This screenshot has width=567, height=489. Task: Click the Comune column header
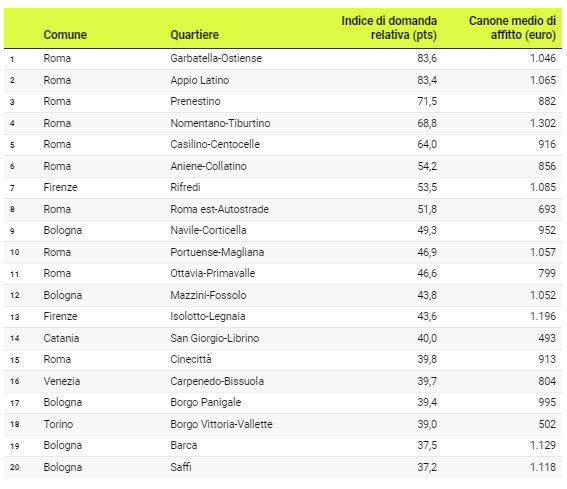click(x=65, y=35)
